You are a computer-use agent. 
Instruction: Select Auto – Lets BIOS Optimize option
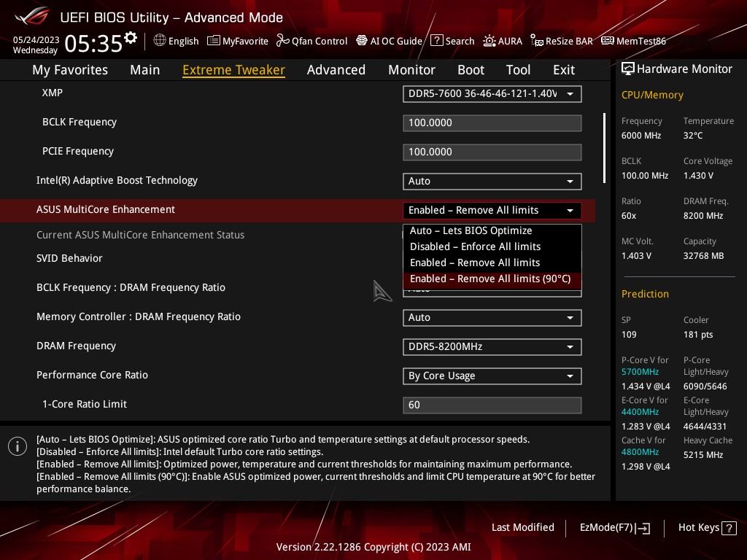point(492,230)
